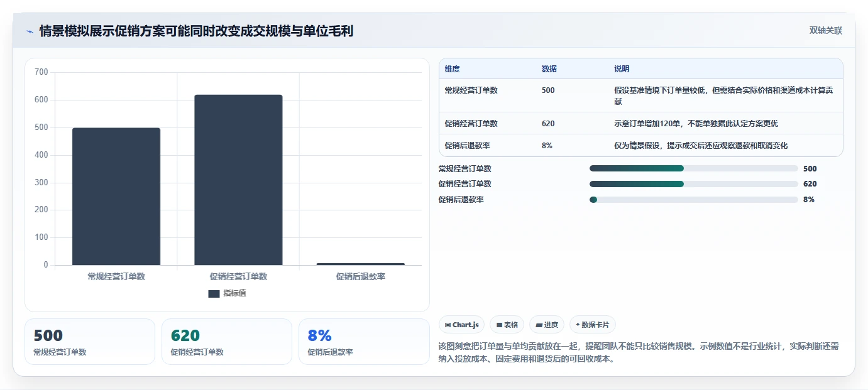Select the 500 常规经营订单数 data card

[90, 342]
